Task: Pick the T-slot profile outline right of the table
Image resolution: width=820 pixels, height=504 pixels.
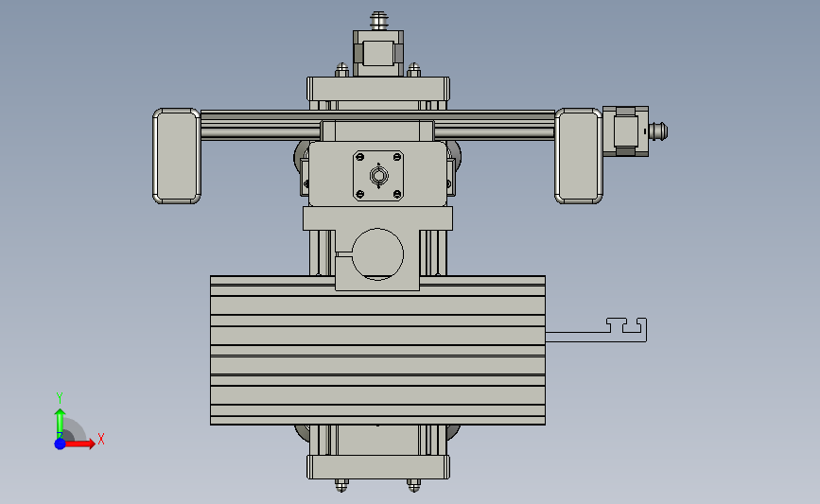Action: point(596,330)
